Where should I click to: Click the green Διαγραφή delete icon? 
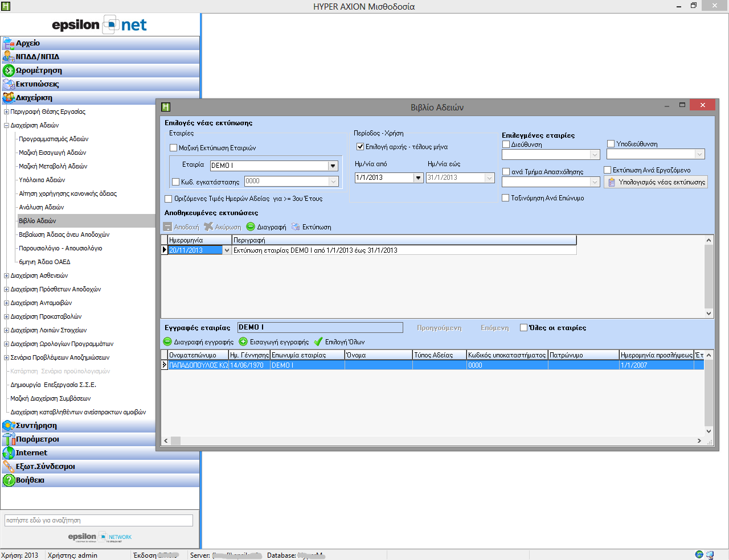click(251, 227)
